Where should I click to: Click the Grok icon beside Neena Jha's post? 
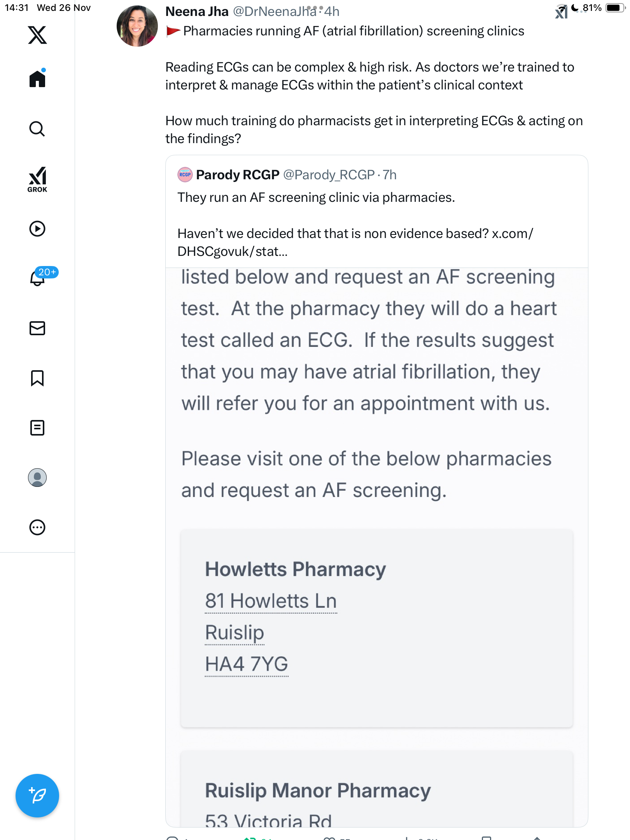[x=561, y=12]
